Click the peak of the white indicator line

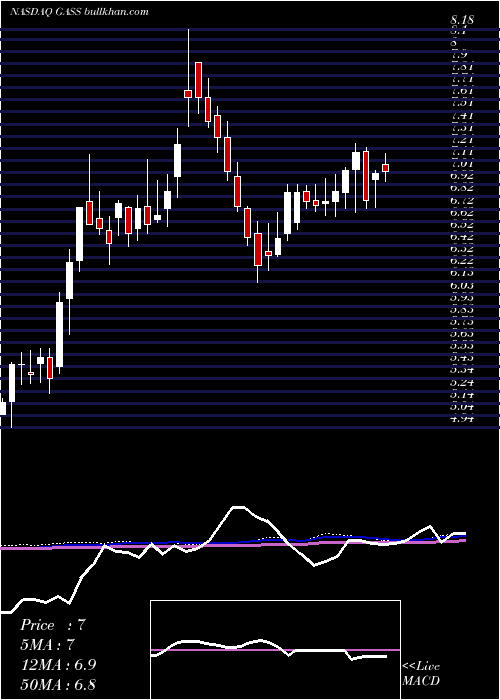pyautogui.click(x=238, y=507)
